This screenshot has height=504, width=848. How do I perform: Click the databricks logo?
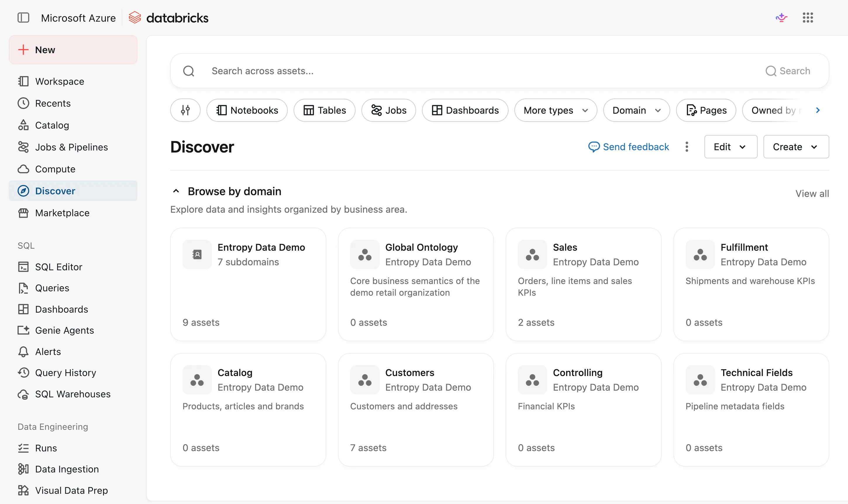[x=169, y=18]
